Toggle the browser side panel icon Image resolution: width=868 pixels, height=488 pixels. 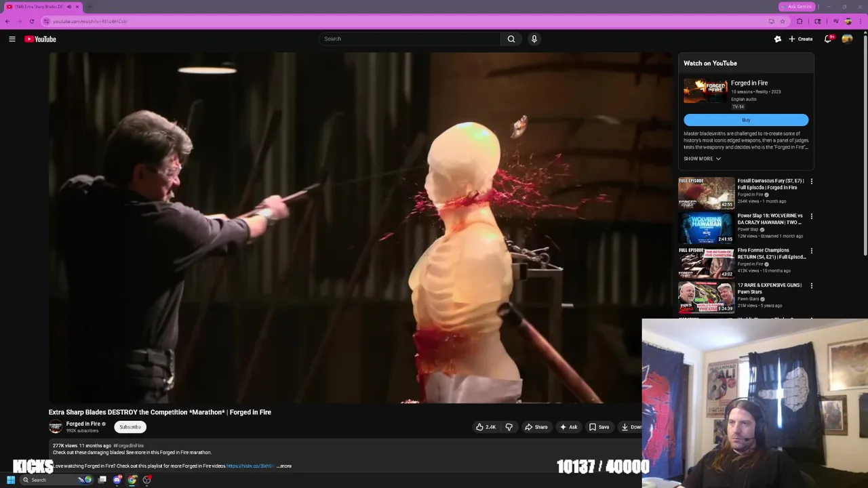818,21
